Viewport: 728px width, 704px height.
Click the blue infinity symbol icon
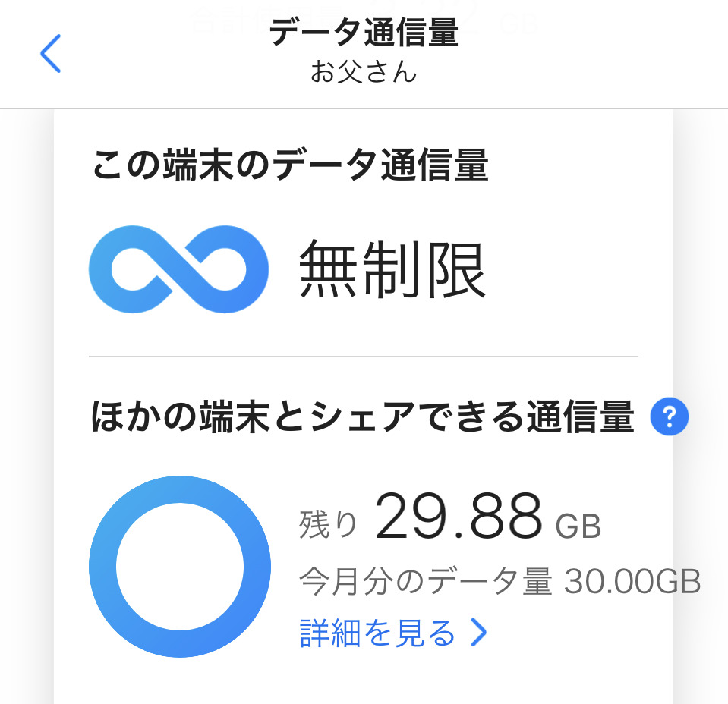point(178,270)
